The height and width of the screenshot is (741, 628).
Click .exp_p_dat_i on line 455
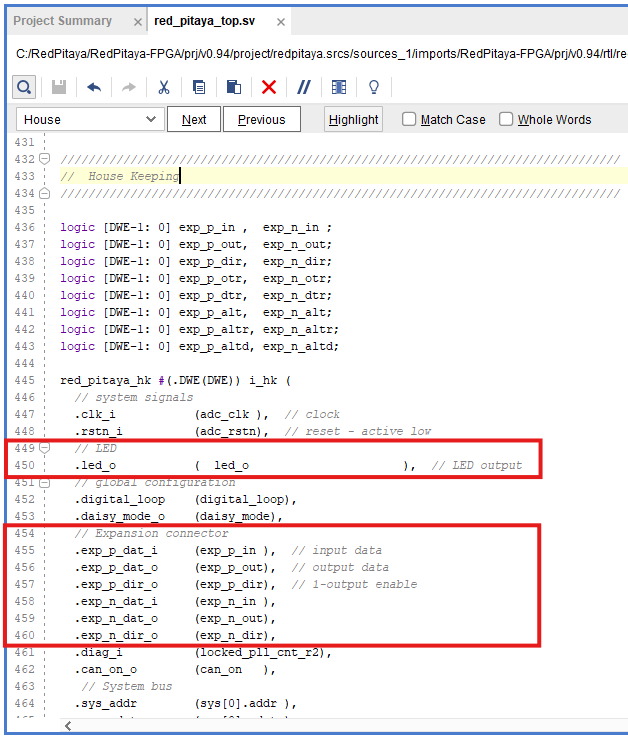coord(116,551)
